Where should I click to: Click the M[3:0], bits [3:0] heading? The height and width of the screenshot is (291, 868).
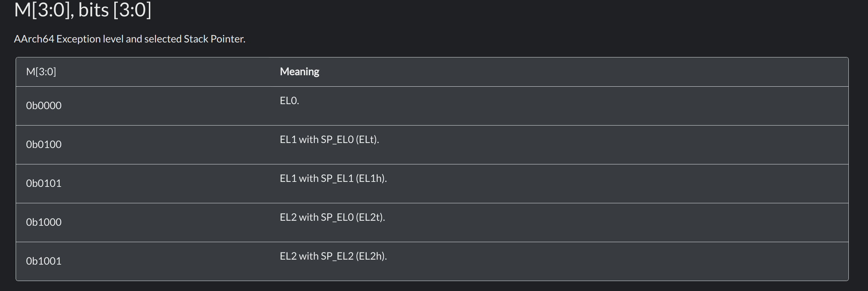coord(83,10)
